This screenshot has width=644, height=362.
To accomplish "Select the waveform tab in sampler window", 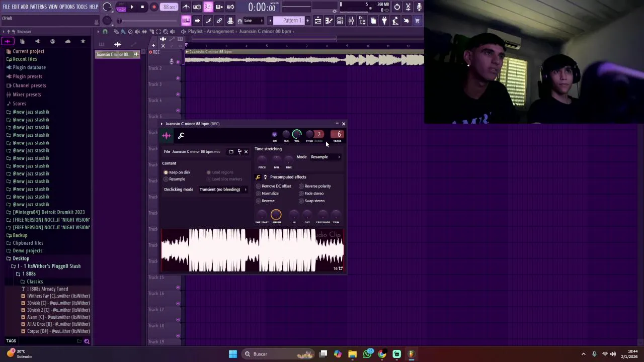I will [x=167, y=135].
